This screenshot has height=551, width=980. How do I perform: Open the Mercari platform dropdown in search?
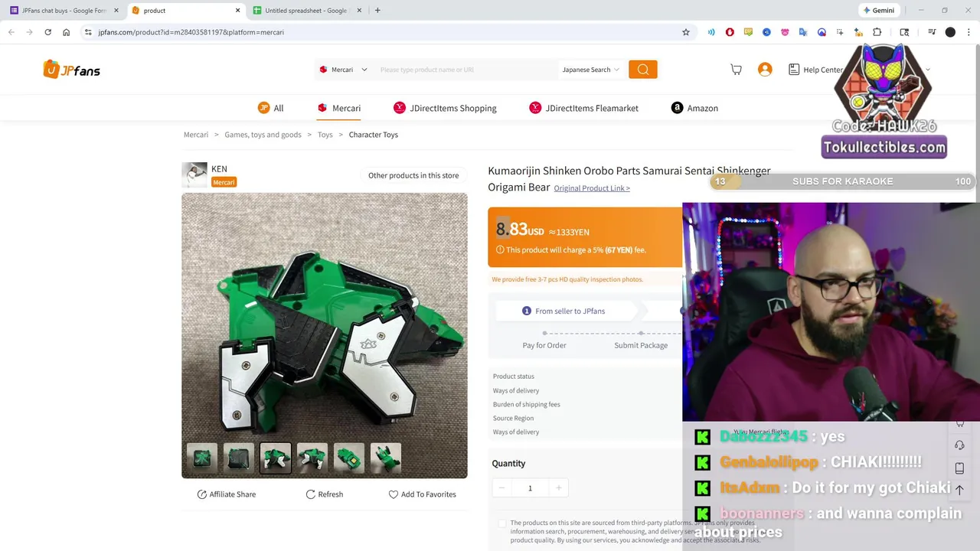343,70
